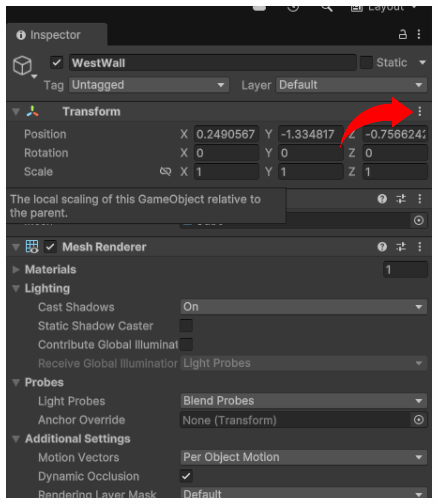
Task: Open the Inspector tab's three-dot options menu
Action: click(419, 35)
